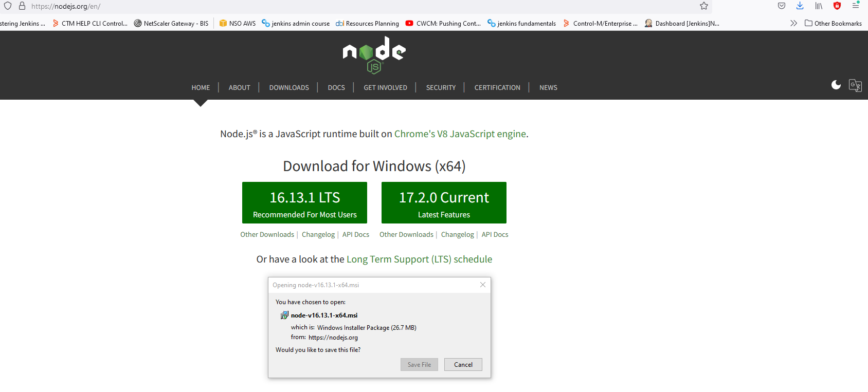This screenshot has width=868, height=392.
Task: Open the Firefox downloads arrow icon
Action: click(x=800, y=6)
